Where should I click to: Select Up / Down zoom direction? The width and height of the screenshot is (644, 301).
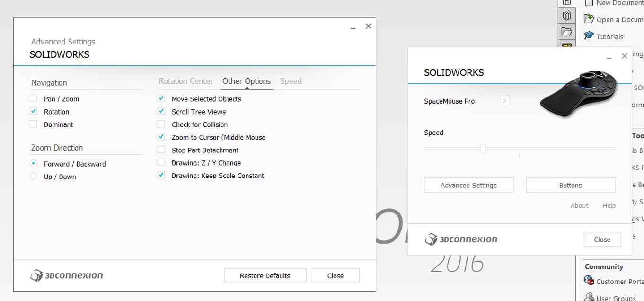coord(34,176)
